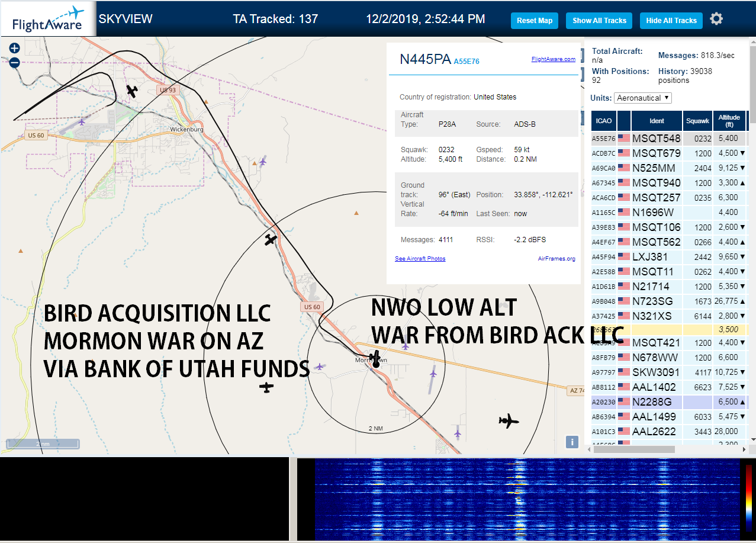The height and width of the screenshot is (543, 756).
Task: Click Wickenburg town label on map
Action: (186, 129)
